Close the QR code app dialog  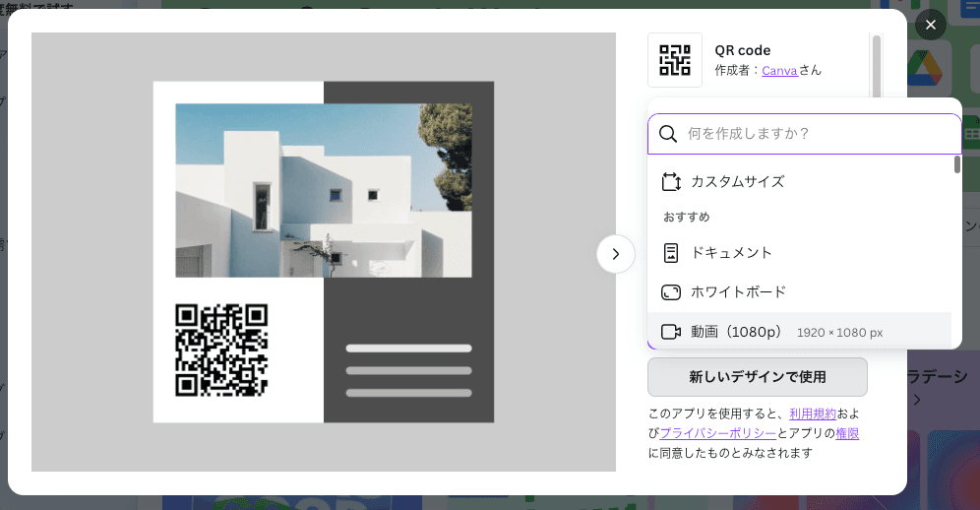[x=930, y=25]
